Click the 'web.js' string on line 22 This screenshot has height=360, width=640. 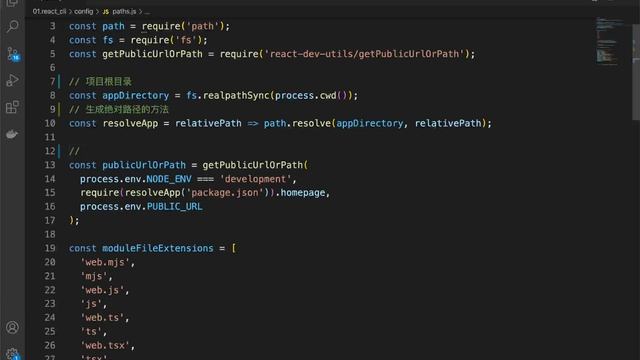102,290
